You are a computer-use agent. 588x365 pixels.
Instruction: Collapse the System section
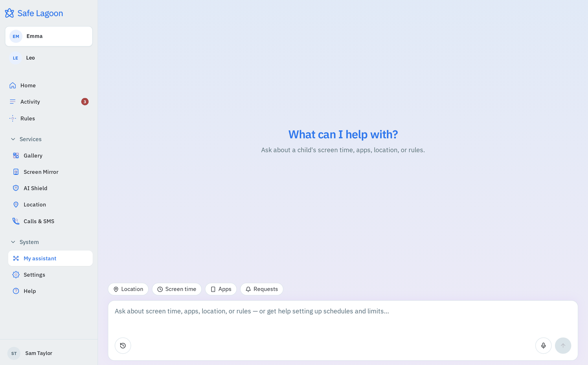point(25,242)
